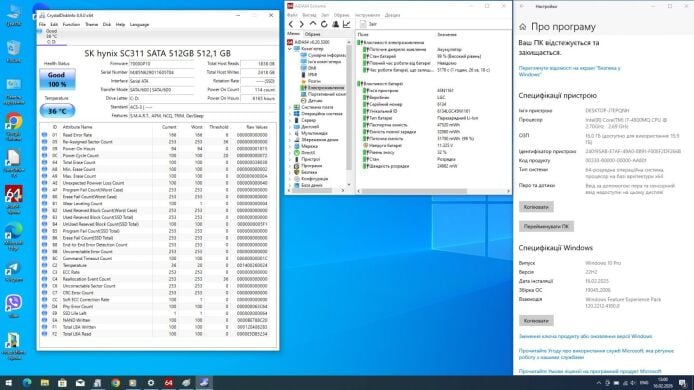Select the disk C: D: tab in CrystalDiskInfo
Image resolution: width=694 pixels, height=390 pixels.
coord(51,37)
